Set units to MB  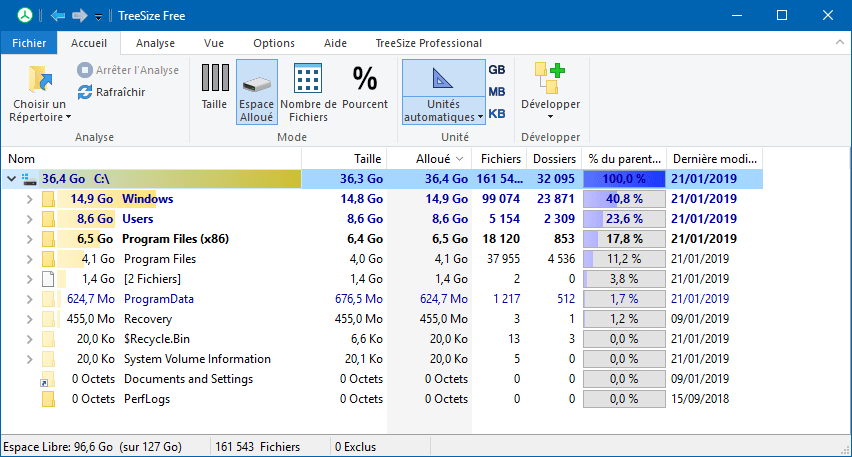coord(497,92)
